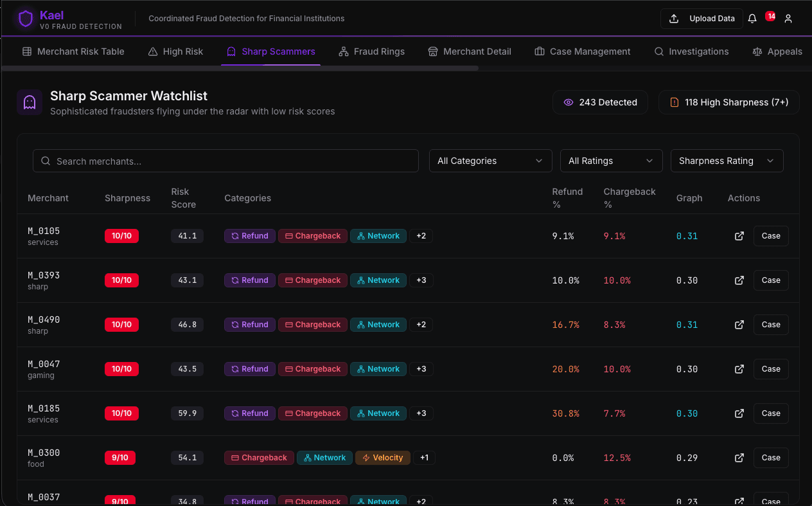Open the All Ratings dropdown
This screenshot has width=812, height=506.
coord(611,161)
